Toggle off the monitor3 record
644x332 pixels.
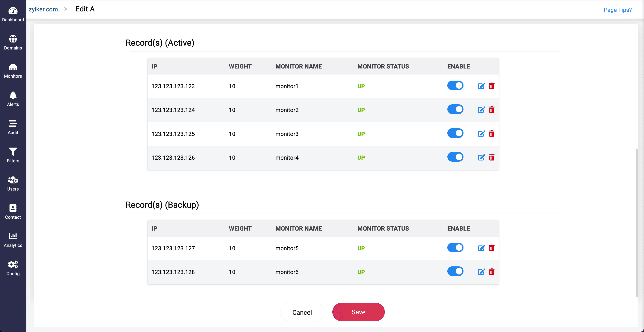455,133
